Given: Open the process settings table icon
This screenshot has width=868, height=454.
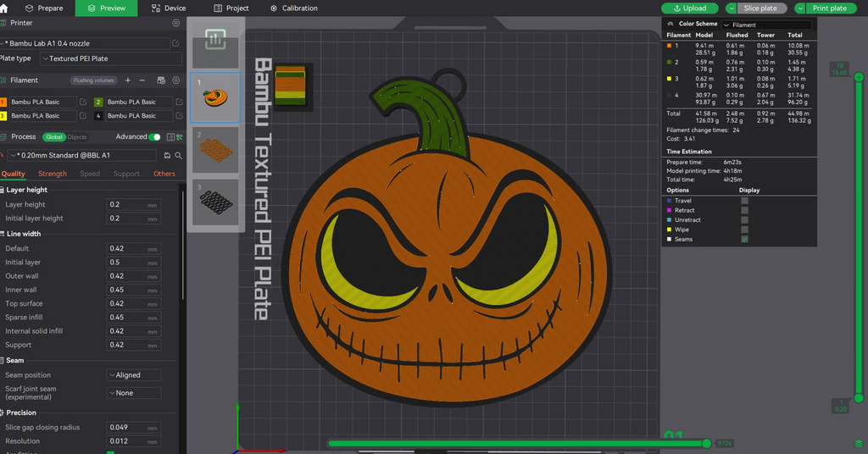Looking at the screenshot, I should click(170, 137).
